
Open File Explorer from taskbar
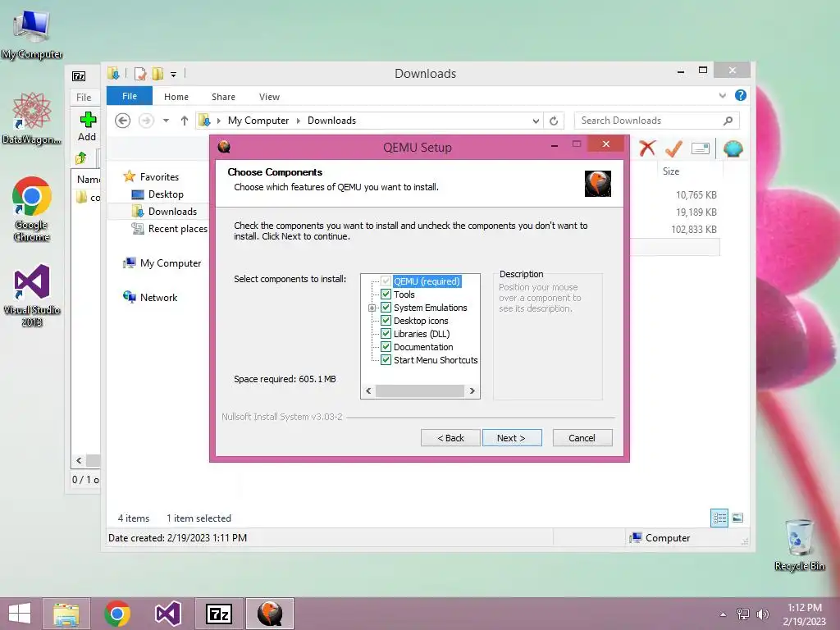click(66, 614)
